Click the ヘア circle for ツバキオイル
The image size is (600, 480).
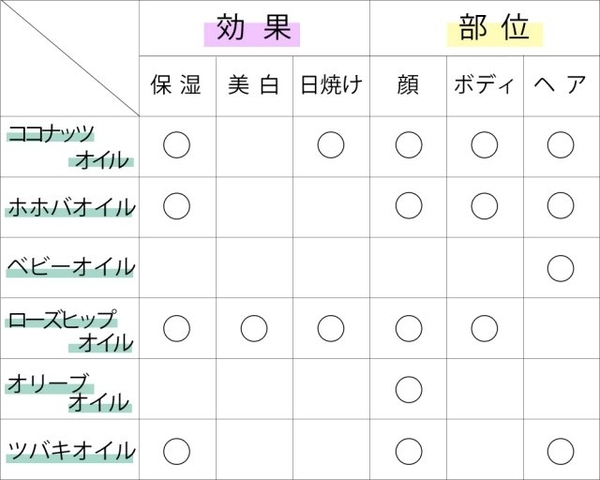(x=561, y=450)
